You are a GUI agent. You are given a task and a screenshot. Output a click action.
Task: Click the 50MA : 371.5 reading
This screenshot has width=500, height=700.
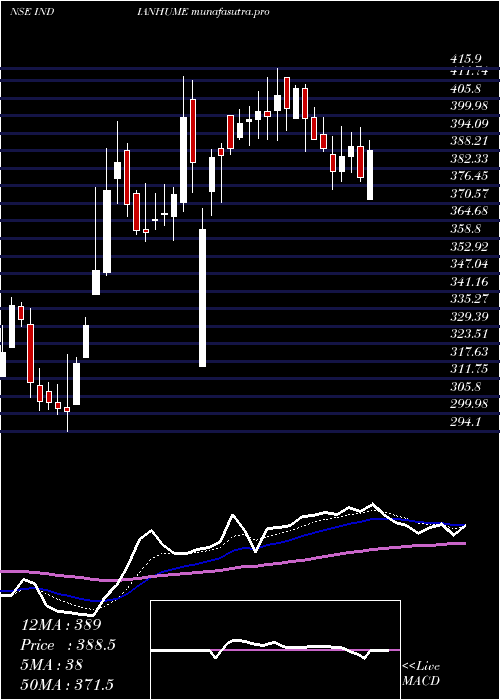click(67, 684)
